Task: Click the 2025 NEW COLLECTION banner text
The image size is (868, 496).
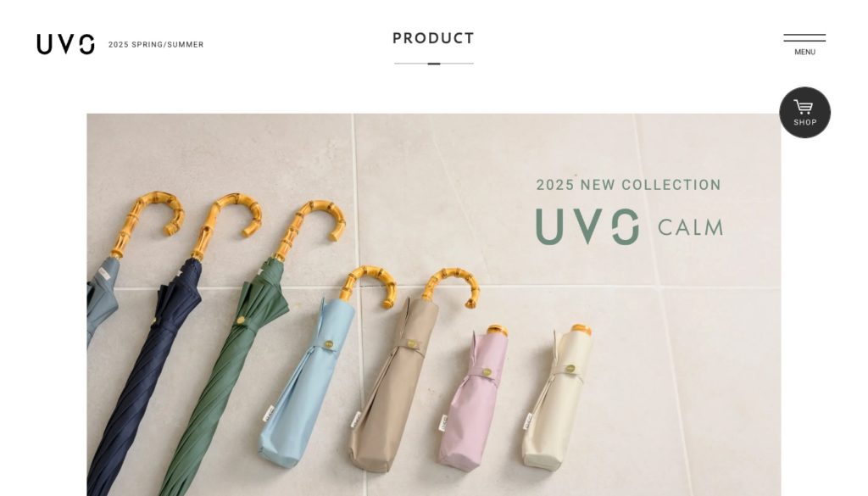Action: click(x=628, y=184)
